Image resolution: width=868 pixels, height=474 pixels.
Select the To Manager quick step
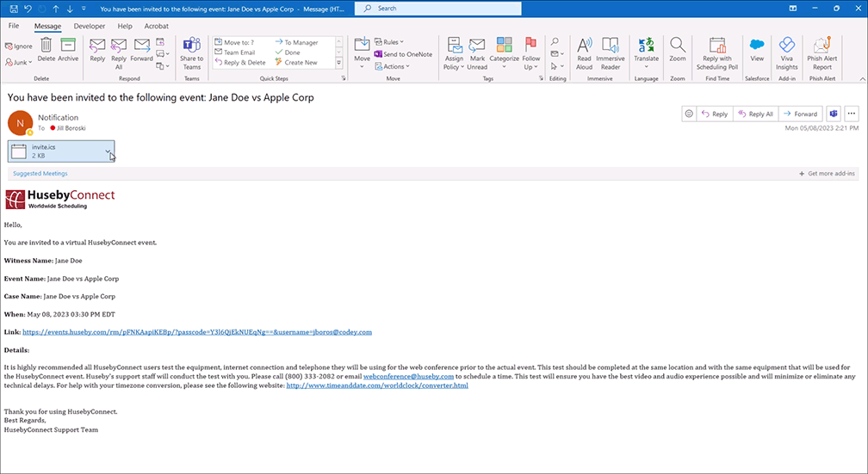click(x=297, y=43)
